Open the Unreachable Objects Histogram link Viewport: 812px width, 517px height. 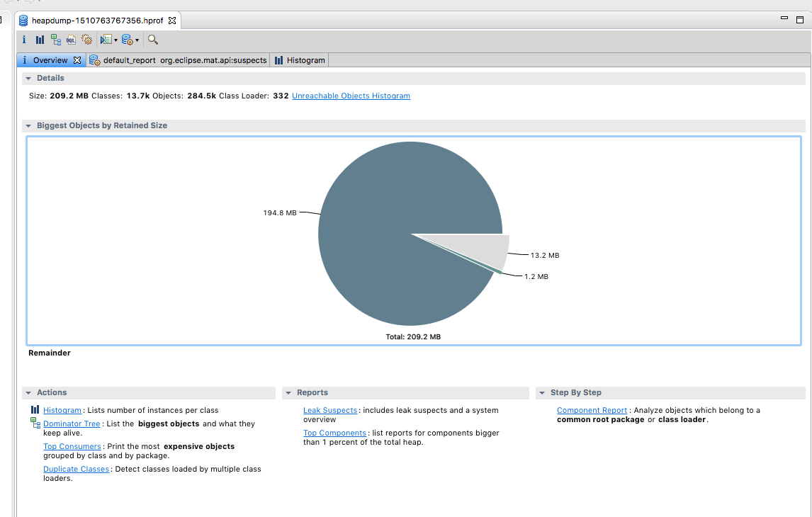(351, 96)
